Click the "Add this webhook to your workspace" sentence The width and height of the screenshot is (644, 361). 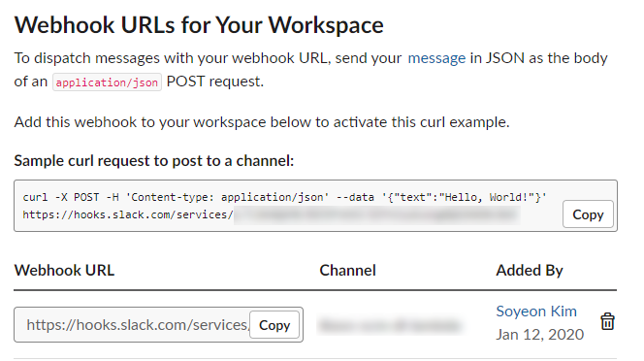pos(262,122)
